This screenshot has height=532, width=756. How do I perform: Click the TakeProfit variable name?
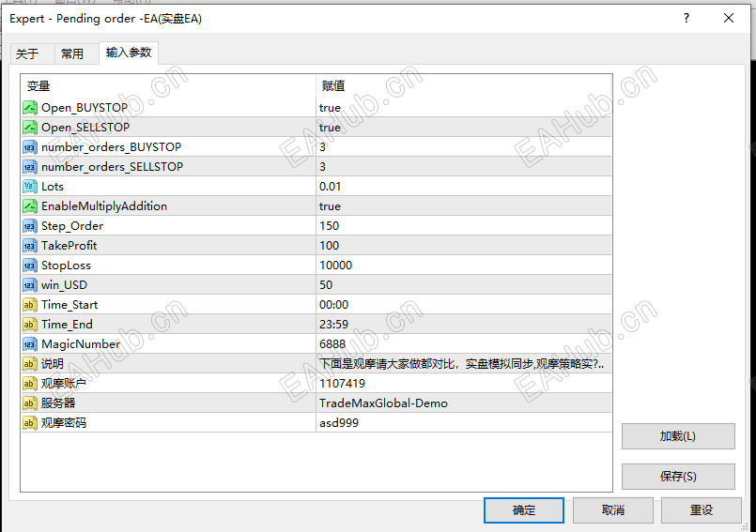pyautogui.click(x=69, y=246)
